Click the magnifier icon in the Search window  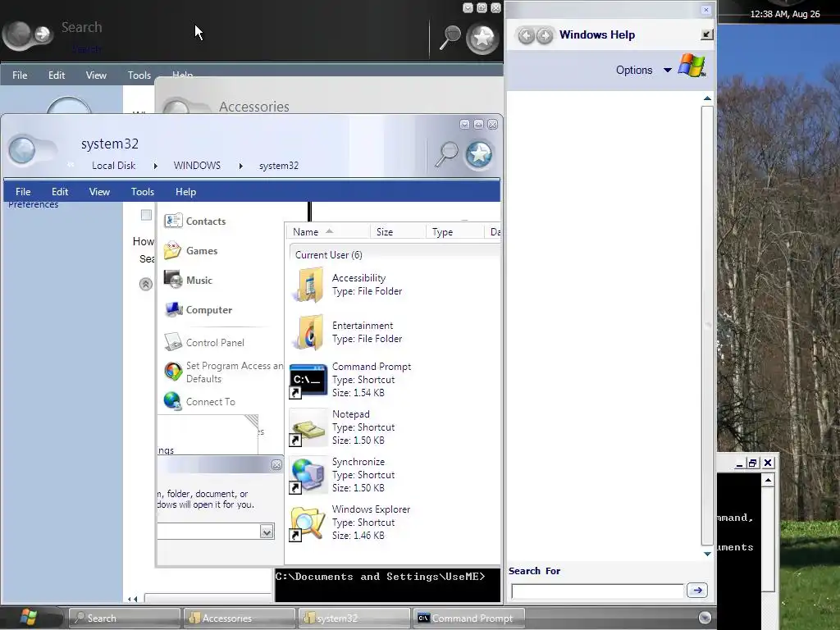pos(450,38)
